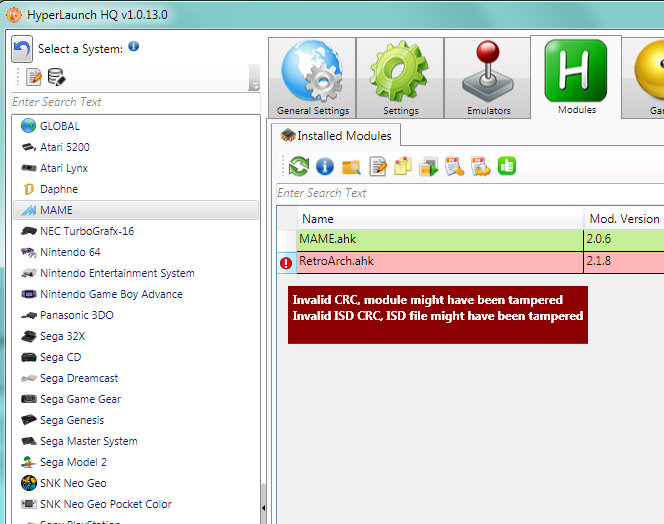Screen dimensions: 664x524
Task: Select the RetroArch.ahk module row
Action: pos(470,262)
